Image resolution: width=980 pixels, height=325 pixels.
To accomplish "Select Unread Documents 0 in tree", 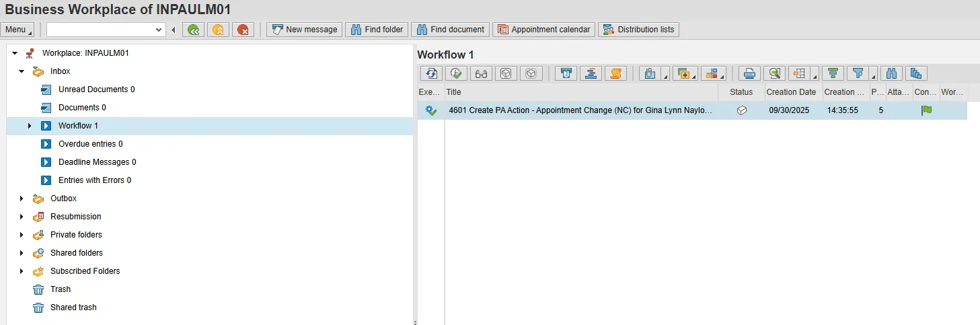I will pyautogui.click(x=96, y=89).
